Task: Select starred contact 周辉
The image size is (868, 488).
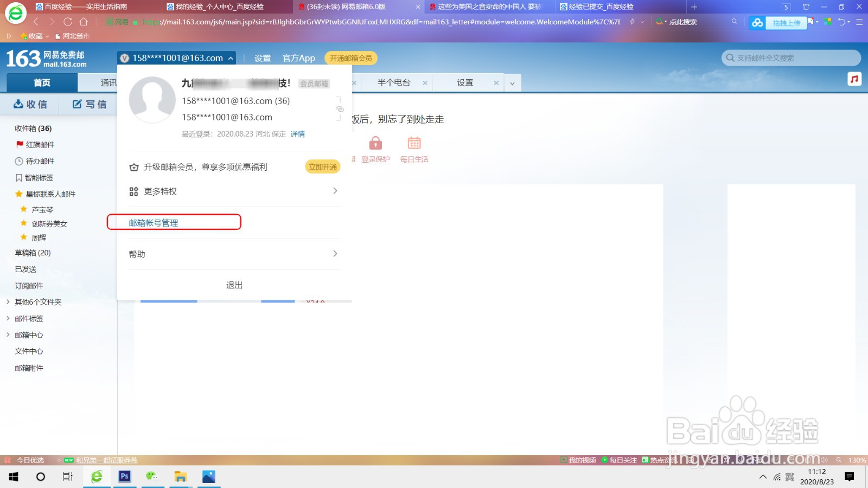Action: click(39, 238)
